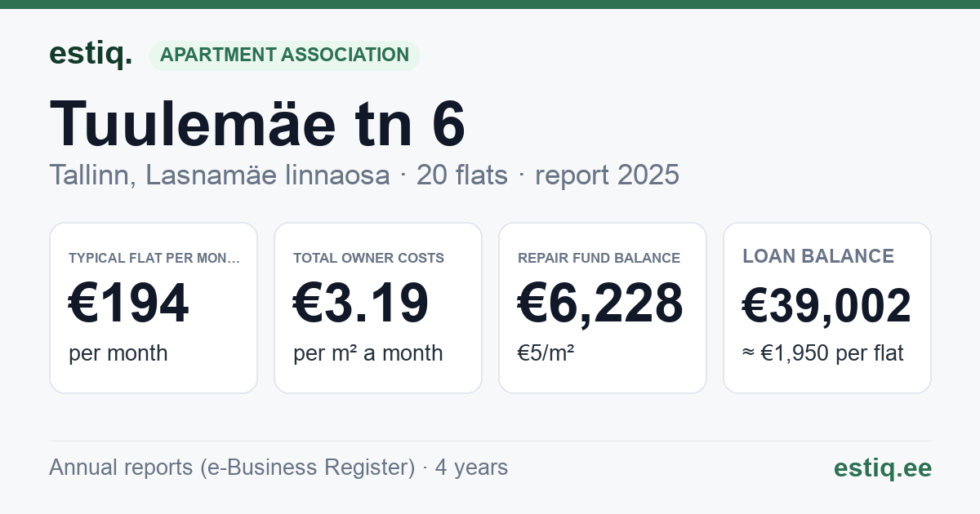Click the REPAIR FUND BALANCE label
Screen dimensions: 980x514
599,258
